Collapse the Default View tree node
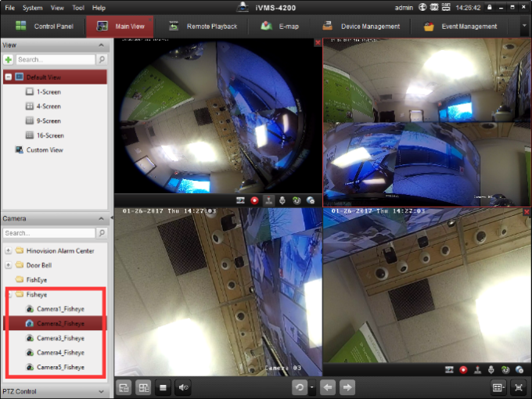This screenshot has height=399, width=532. pos(8,77)
